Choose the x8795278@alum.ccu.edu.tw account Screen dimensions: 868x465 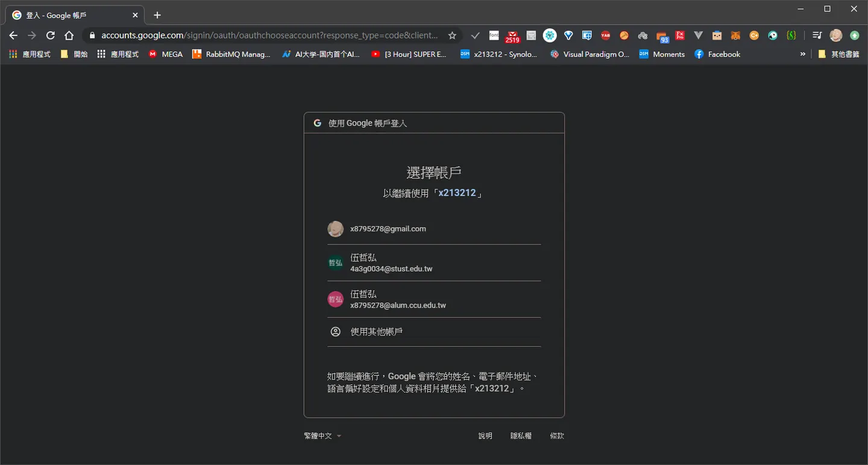pos(434,299)
